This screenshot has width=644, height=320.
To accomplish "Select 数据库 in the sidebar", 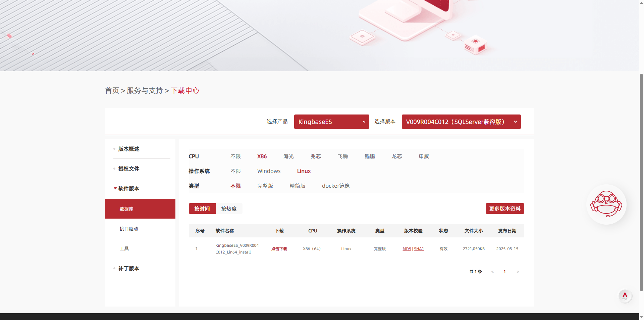I will click(140, 209).
